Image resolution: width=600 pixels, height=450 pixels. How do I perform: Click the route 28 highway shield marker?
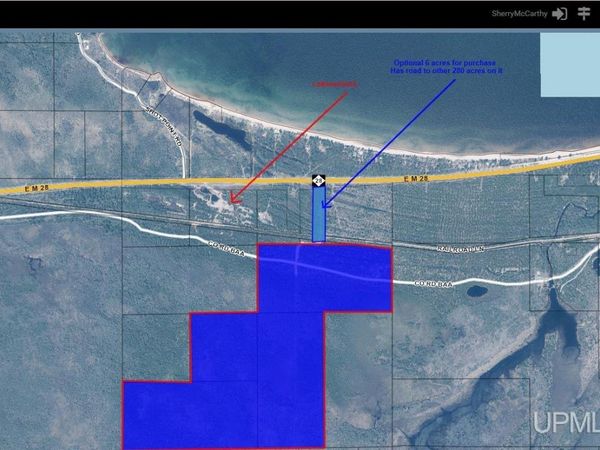click(318, 181)
